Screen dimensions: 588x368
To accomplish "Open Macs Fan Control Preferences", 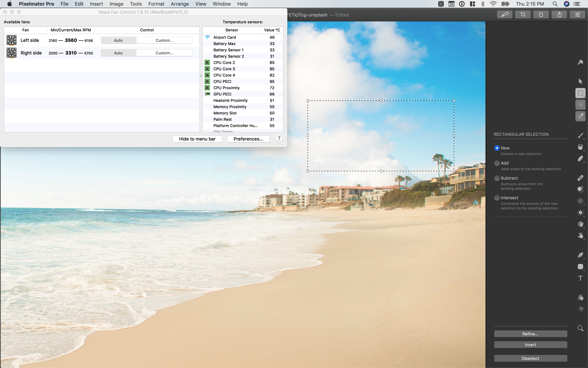I will [x=248, y=139].
